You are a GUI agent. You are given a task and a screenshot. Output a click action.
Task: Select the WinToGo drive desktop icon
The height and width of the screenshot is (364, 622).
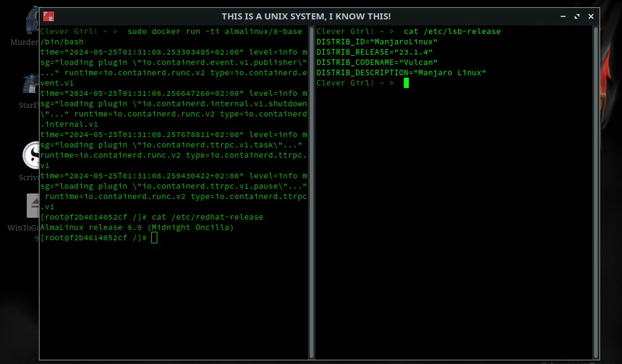point(33,206)
